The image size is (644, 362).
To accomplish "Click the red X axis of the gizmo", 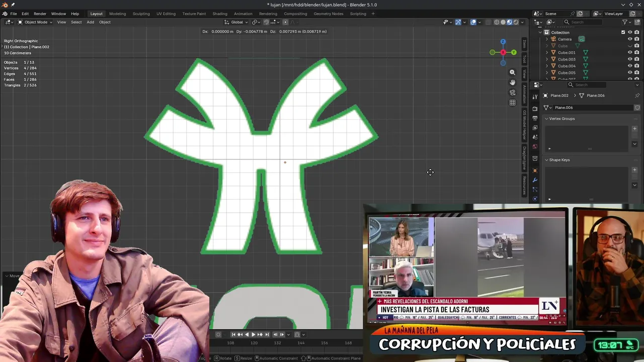I will coord(503,52).
